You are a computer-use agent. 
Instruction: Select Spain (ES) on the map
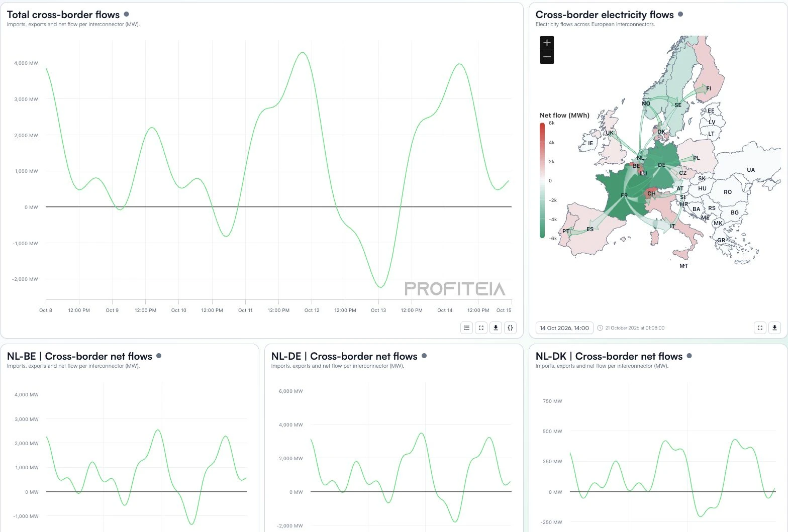590,229
